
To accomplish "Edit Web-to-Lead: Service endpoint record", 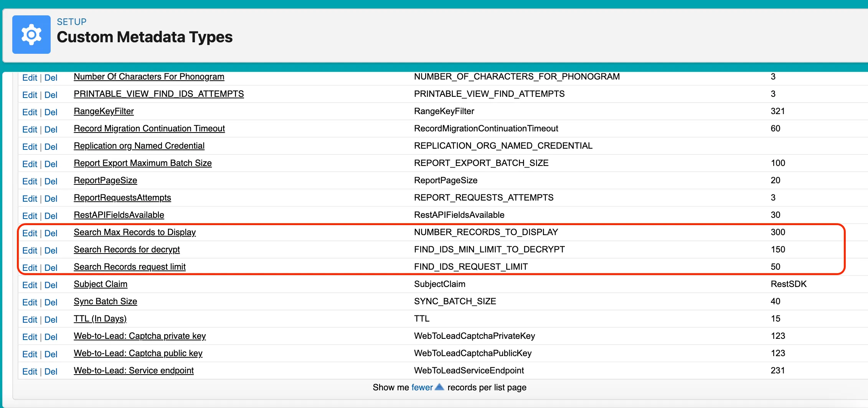I will (30, 372).
